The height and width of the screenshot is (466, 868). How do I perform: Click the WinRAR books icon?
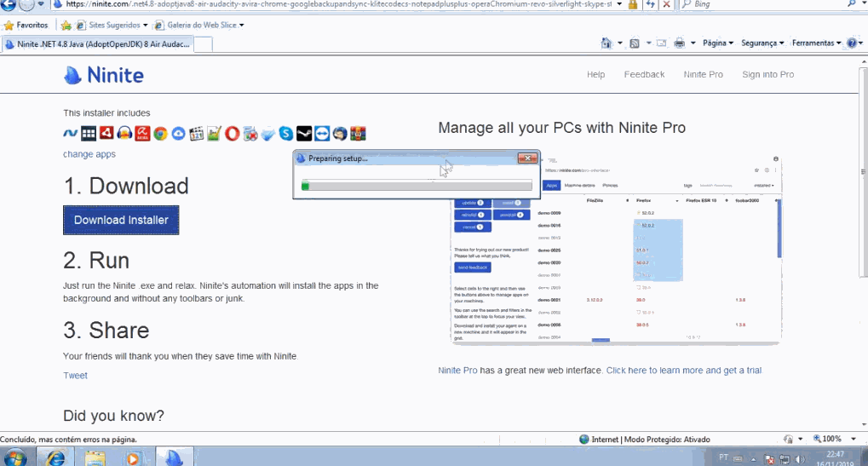tap(358, 134)
